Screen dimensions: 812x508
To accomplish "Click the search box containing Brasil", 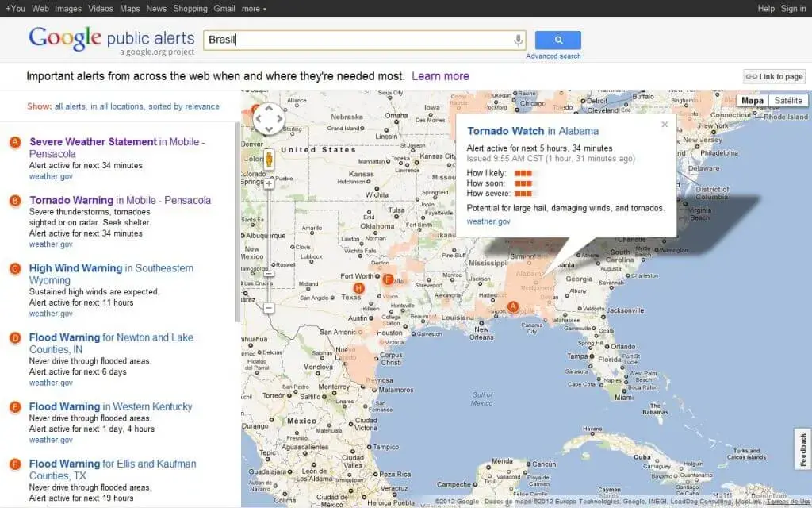I will [357, 40].
